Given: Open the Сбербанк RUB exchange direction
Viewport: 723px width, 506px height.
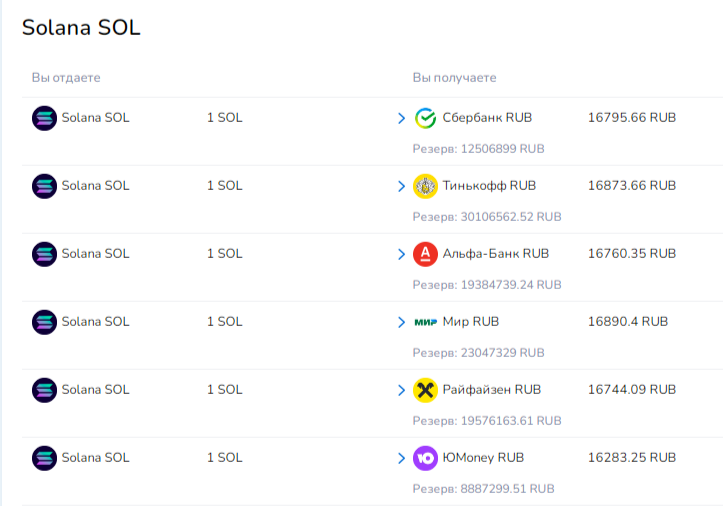Looking at the screenshot, I should 487,118.
